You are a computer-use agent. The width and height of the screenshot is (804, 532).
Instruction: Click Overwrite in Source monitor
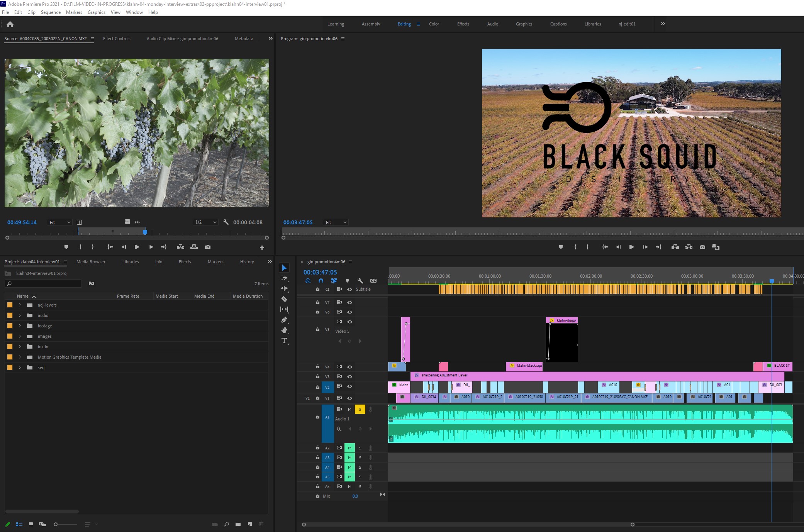click(x=194, y=247)
